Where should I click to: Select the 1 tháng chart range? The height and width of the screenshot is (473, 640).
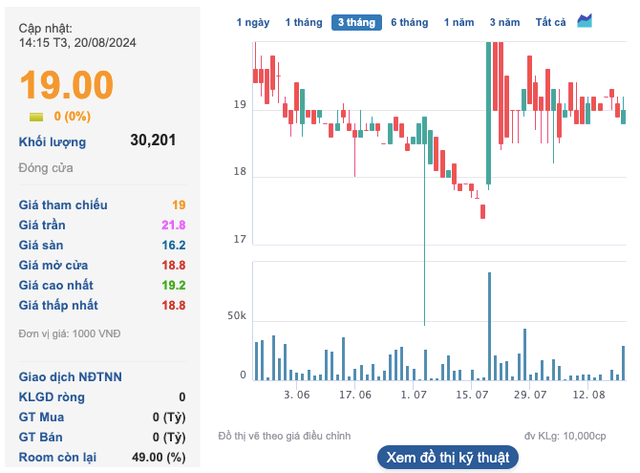point(303,22)
